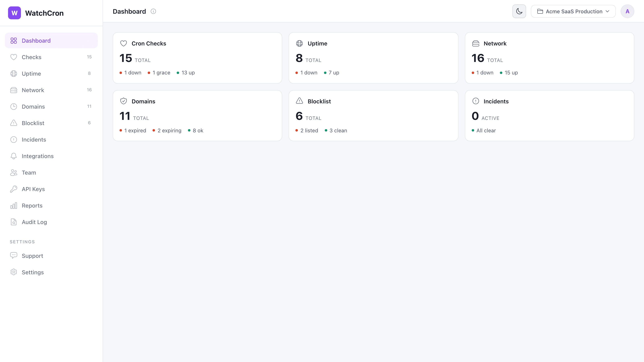This screenshot has width=644, height=362.
Task: Click the Uptime globe icon in sidebar
Action: [14, 73]
